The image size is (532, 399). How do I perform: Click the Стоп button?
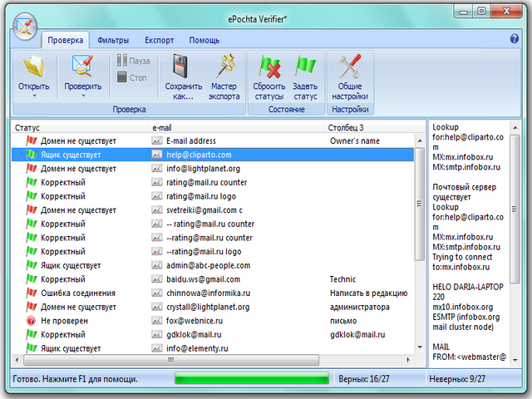click(132, 77)
